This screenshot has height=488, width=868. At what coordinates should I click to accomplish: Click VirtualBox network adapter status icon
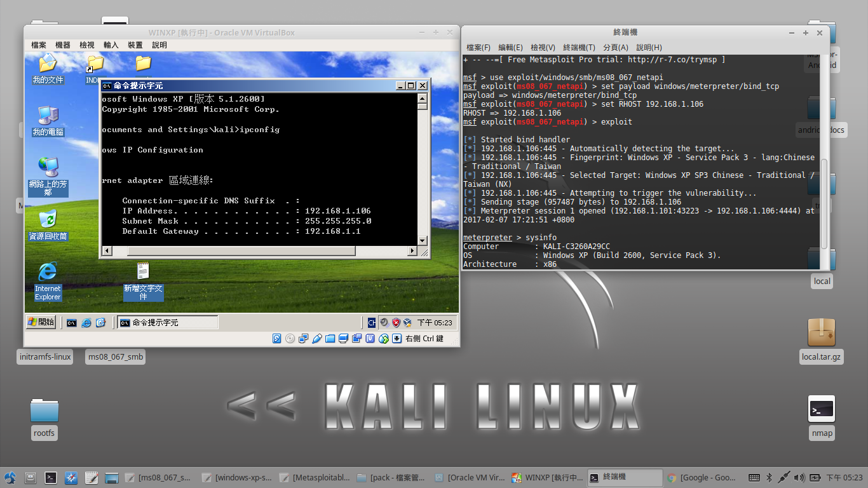(304, 339)
